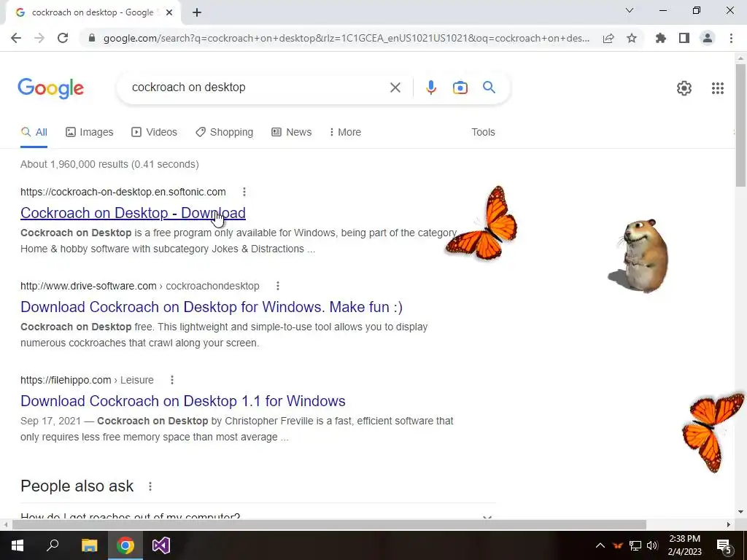Select the All results tab
Image resolution: width=747 pixels, height=560 pixels.
(x=34, y=133)
